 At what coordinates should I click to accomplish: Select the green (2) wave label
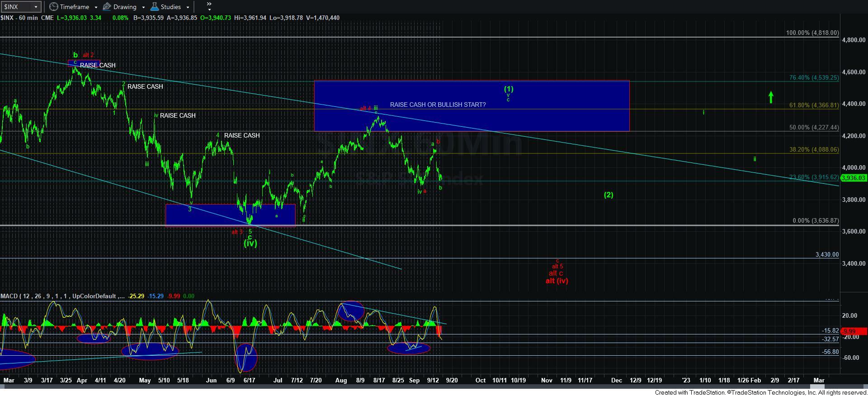pyautogui.click(x=609, y=195)
